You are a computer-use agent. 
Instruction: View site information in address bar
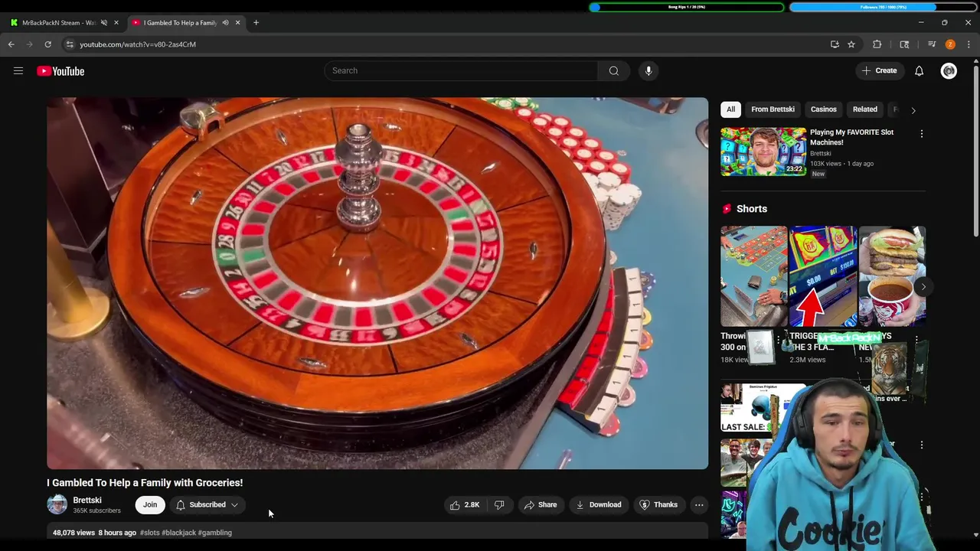[x=69, y=44]
